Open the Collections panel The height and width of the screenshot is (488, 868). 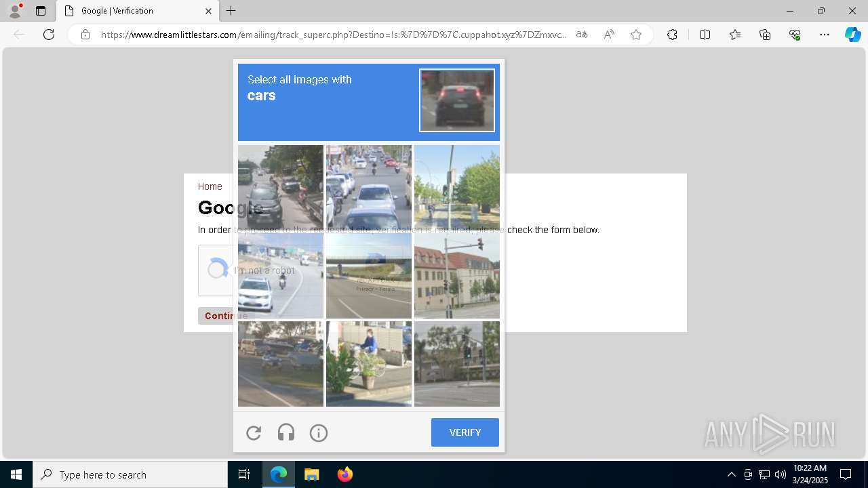(x=765, y=35)
